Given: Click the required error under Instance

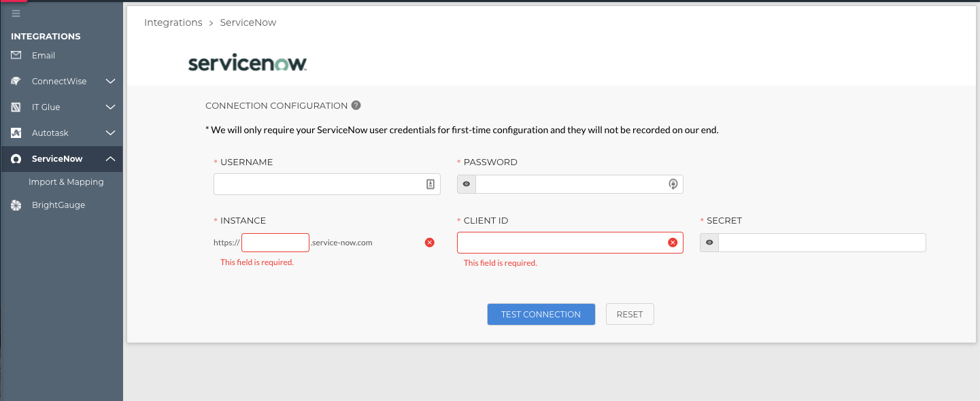Looking at the screenshot, I should point(257,262).
